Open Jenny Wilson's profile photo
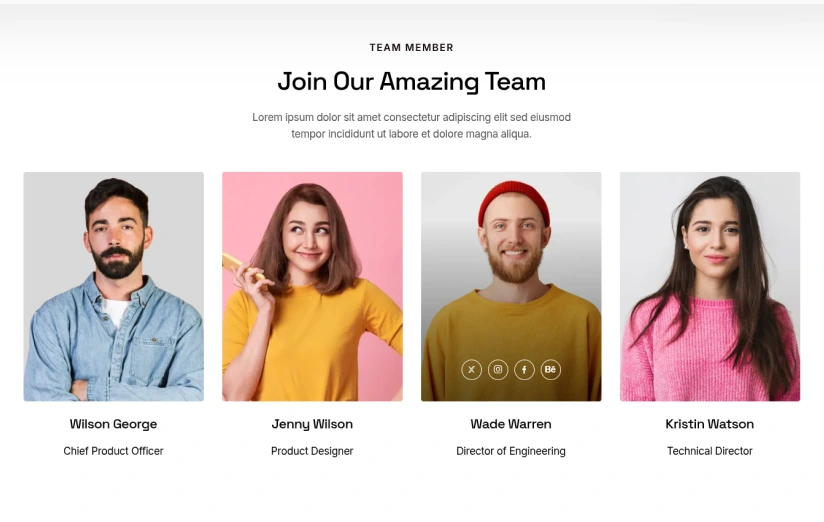 click(312, 286)
